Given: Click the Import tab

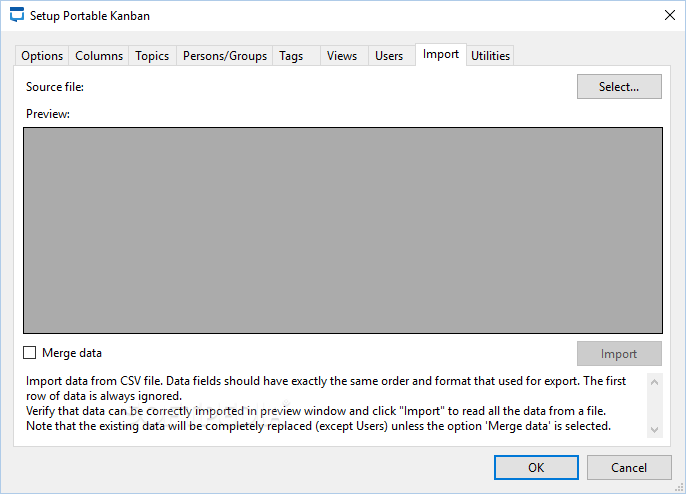Looking at the screenshot, I should 441,54.
